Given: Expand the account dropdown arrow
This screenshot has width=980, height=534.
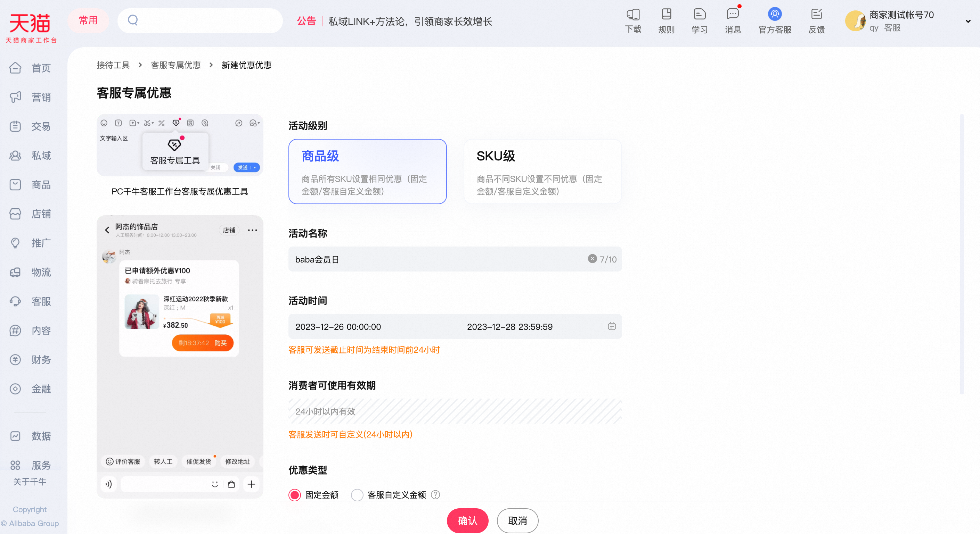Looking at the screenshot, I should 968,21.
